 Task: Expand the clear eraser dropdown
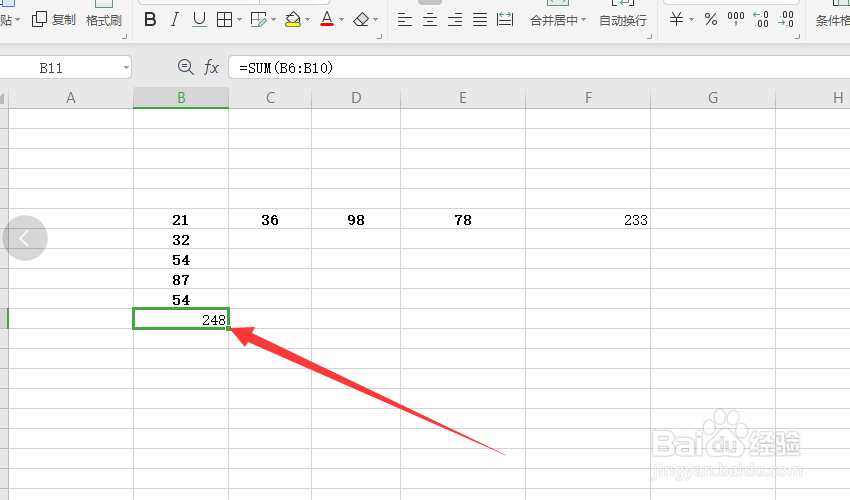pyautogui.click(x=375, y=20)
